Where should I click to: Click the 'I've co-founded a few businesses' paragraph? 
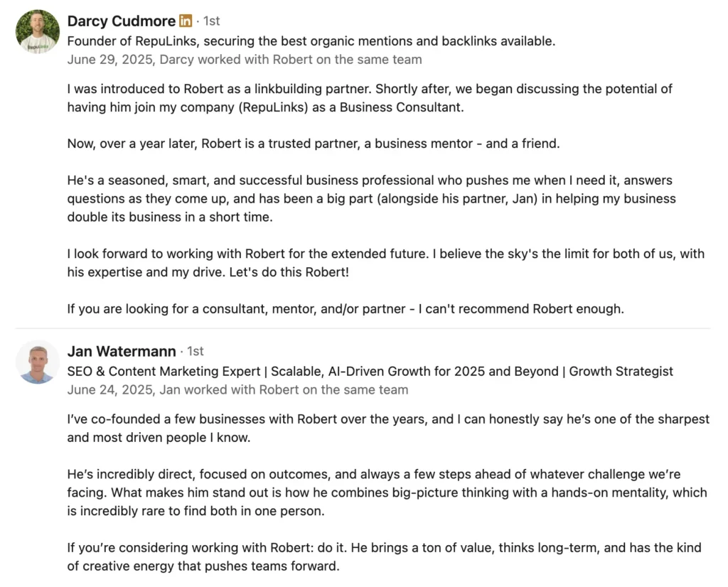coord(388,428)
